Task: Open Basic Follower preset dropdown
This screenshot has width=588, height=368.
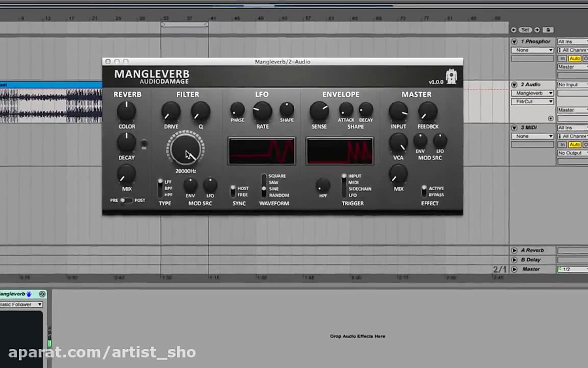Action: [21, 304]
